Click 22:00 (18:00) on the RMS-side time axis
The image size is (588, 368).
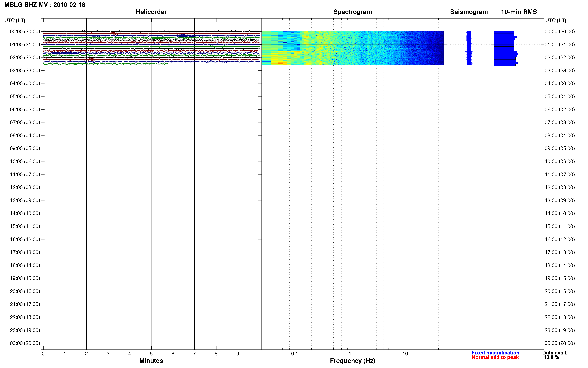[560, 317]
